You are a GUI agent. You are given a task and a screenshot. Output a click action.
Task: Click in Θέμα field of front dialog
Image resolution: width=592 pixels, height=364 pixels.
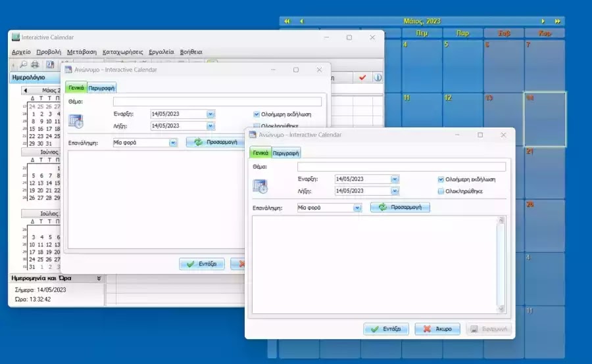click(x=401, y=167)
